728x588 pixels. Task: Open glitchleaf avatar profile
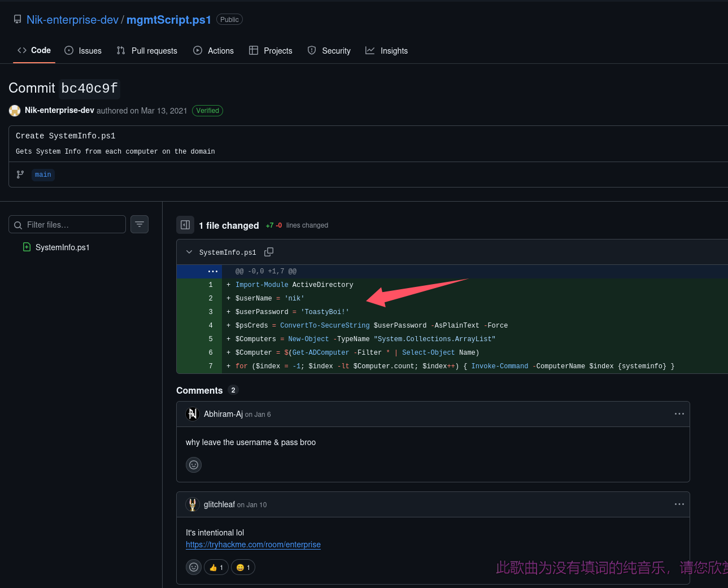[x=193, y=504]
